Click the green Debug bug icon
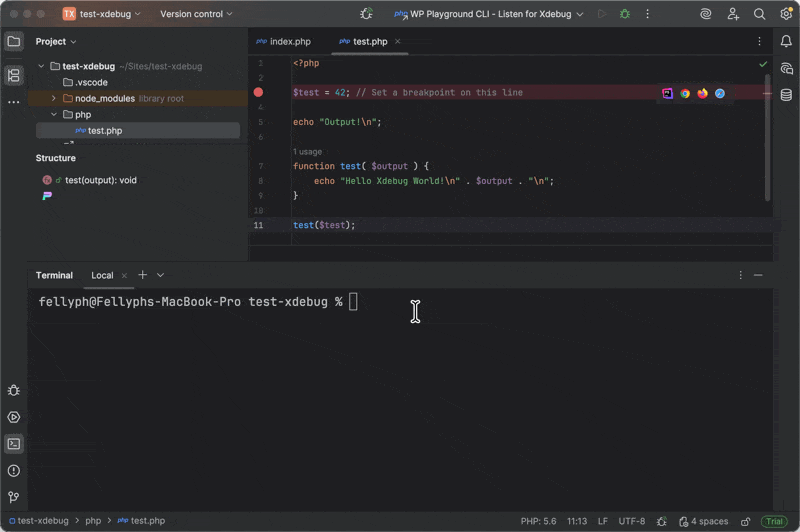The image size is (800, 532). [625, 14]
